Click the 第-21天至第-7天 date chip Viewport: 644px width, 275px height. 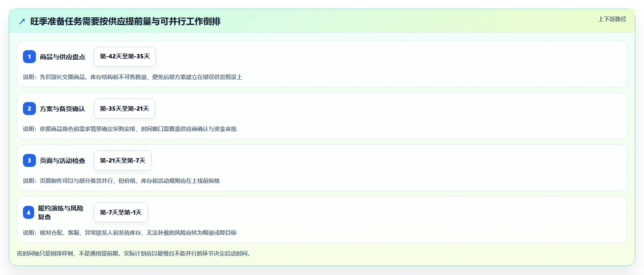point(122,160)
